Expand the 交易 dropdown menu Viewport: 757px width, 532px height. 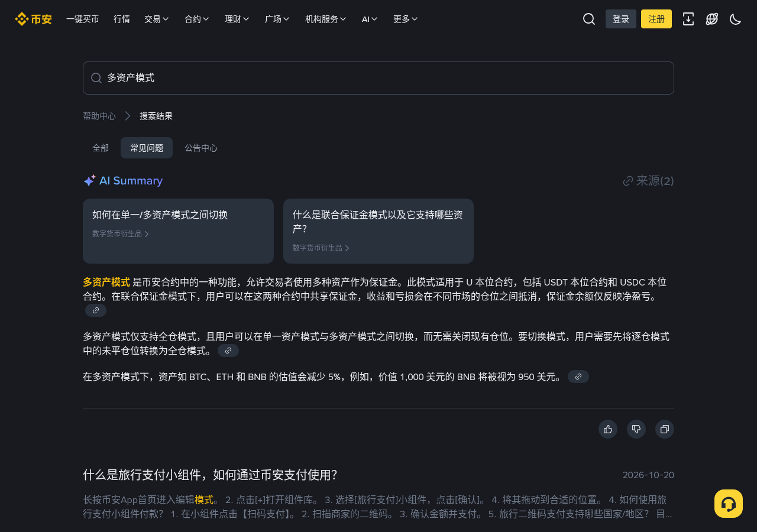coord(157,19)
